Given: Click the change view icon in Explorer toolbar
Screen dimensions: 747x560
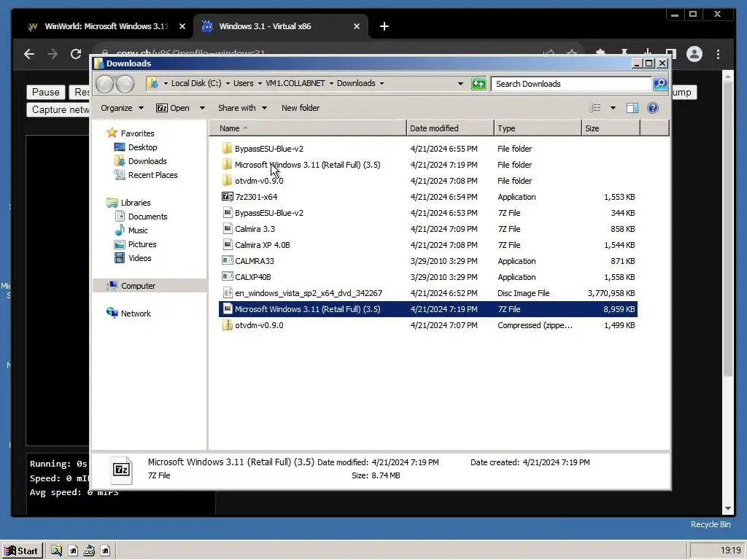Looking at the screenshot, I should (595, 108).
